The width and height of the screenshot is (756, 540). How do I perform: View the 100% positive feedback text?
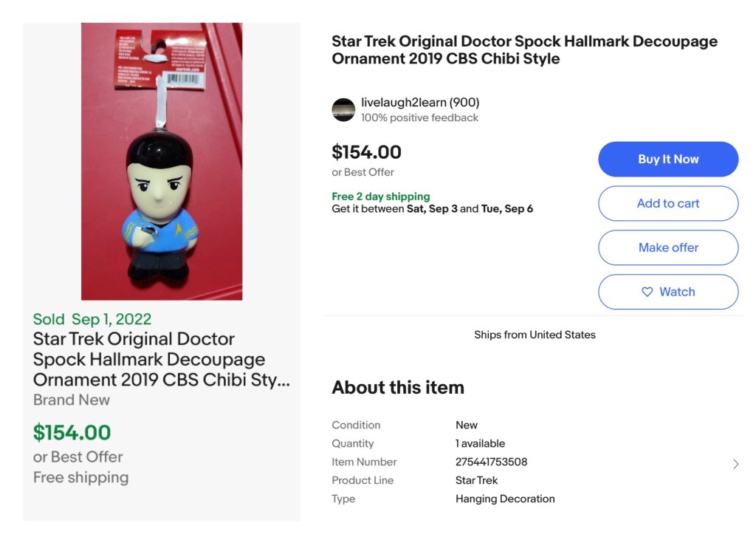[x=419, y=117]
